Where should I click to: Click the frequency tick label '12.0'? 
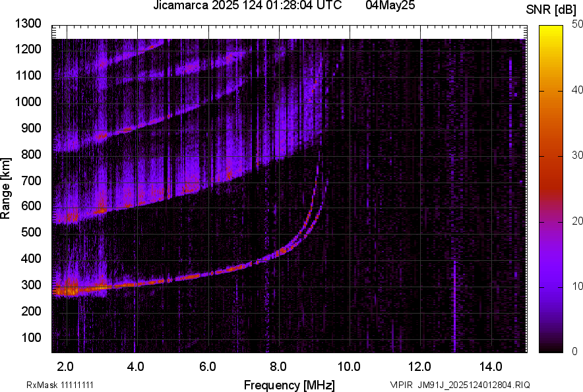pyautogui.click(x=420, y=367)
